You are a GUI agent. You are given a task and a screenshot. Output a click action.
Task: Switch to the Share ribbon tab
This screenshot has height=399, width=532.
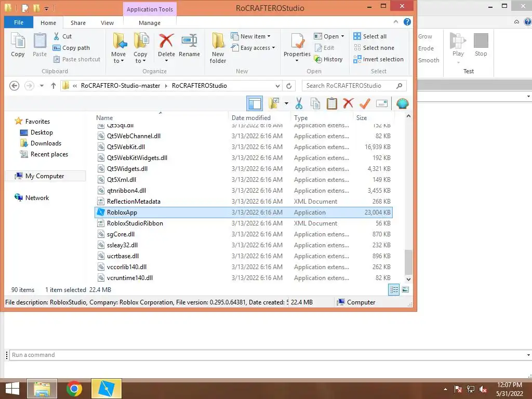78,23
